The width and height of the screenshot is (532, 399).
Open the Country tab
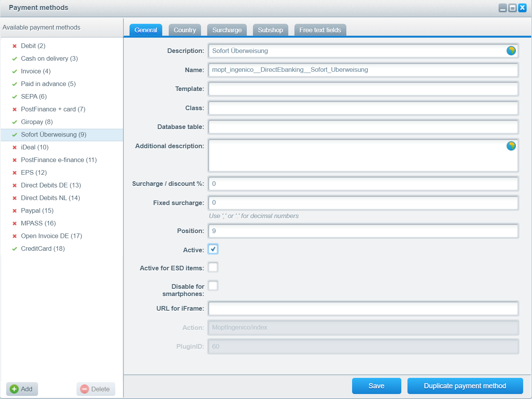[x=185, y=30]
